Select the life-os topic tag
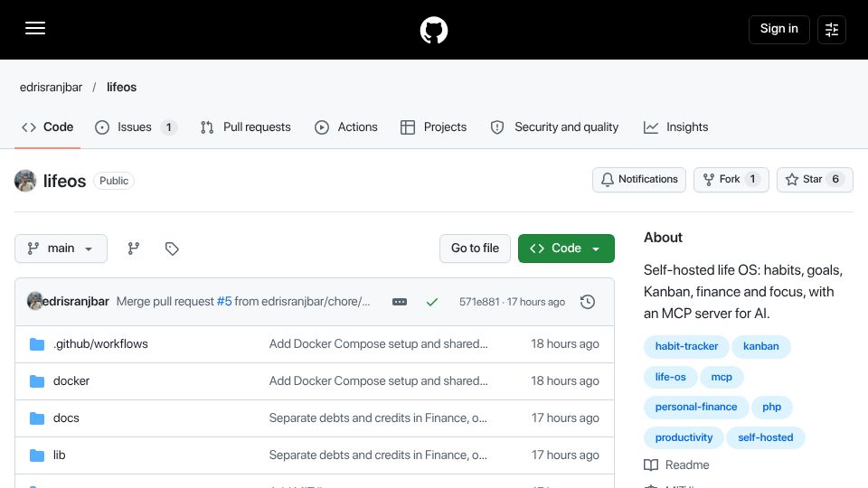 pyautogui.click(x=670, y=377)
